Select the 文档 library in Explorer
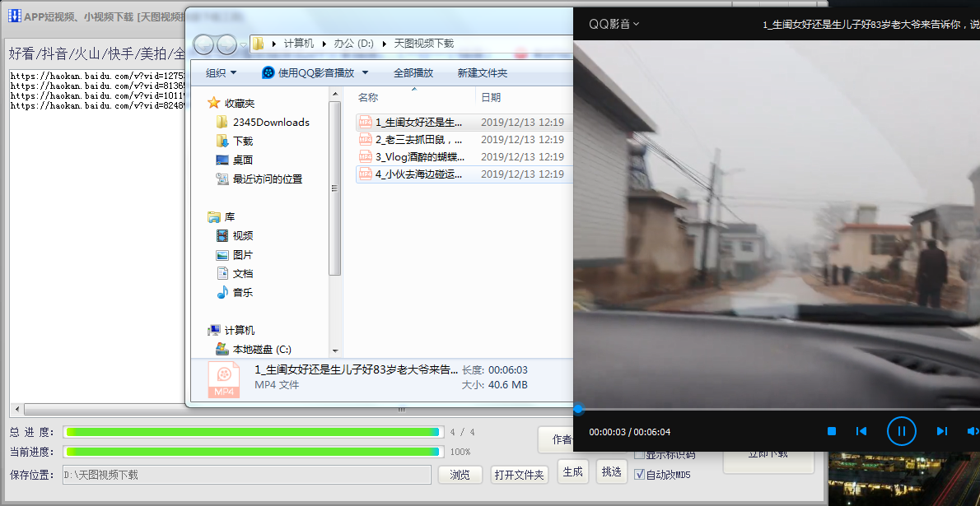980x506 pixels. click(x=235, y=274)
